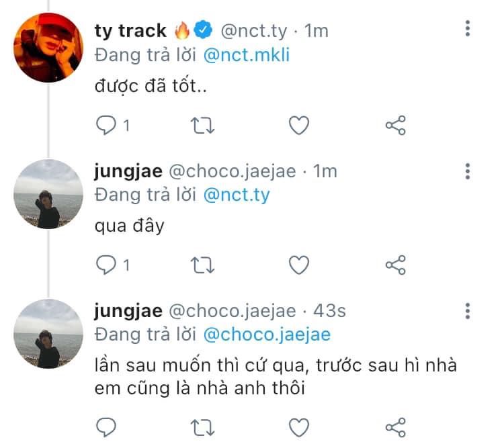Screen dimensions: 504x448
Task: Reply to the "lần sau muốn" tweet
Action: point(108,427)
